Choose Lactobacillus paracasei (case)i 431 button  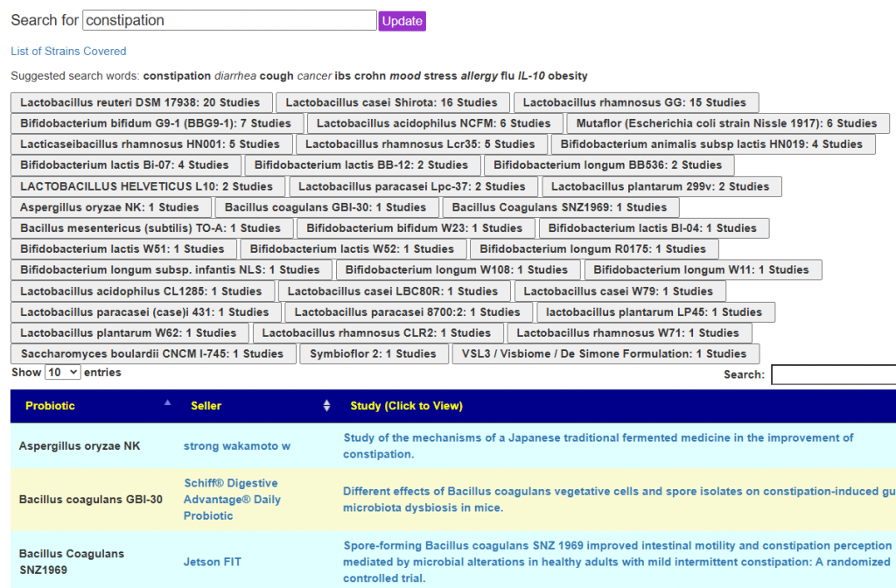tap(144, 312)
